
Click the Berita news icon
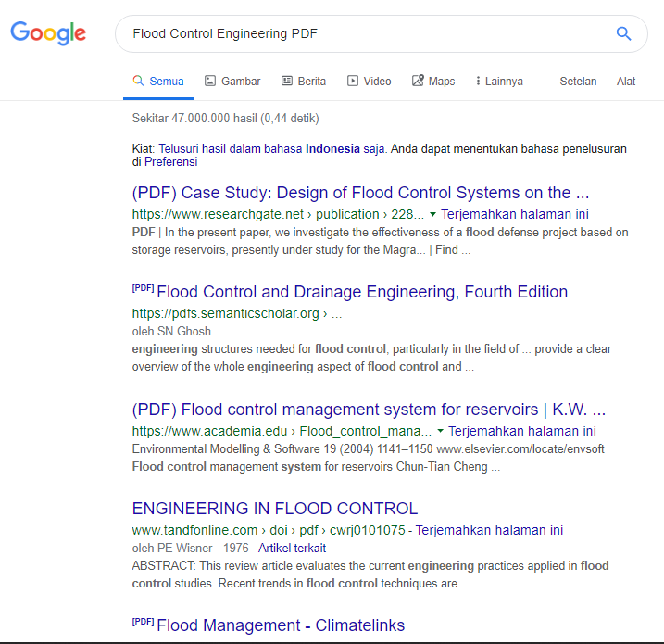287,81
